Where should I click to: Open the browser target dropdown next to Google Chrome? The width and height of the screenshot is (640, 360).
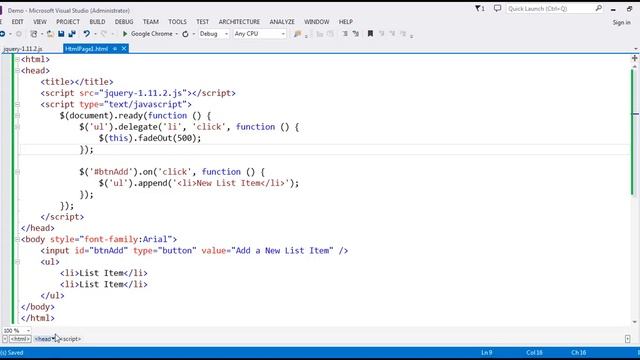177,34
